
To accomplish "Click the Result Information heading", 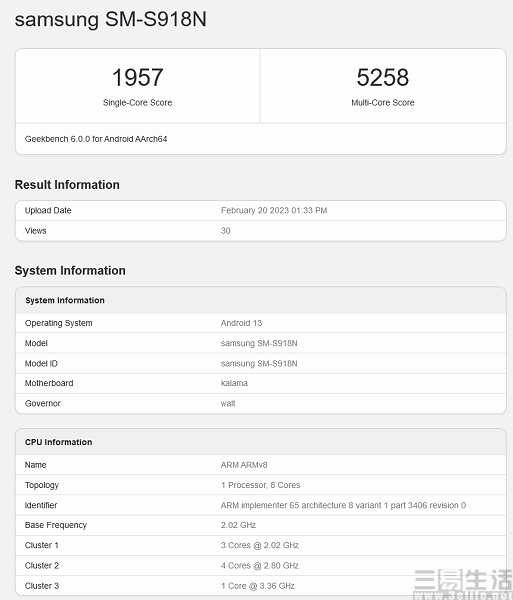I will [67, 185].
